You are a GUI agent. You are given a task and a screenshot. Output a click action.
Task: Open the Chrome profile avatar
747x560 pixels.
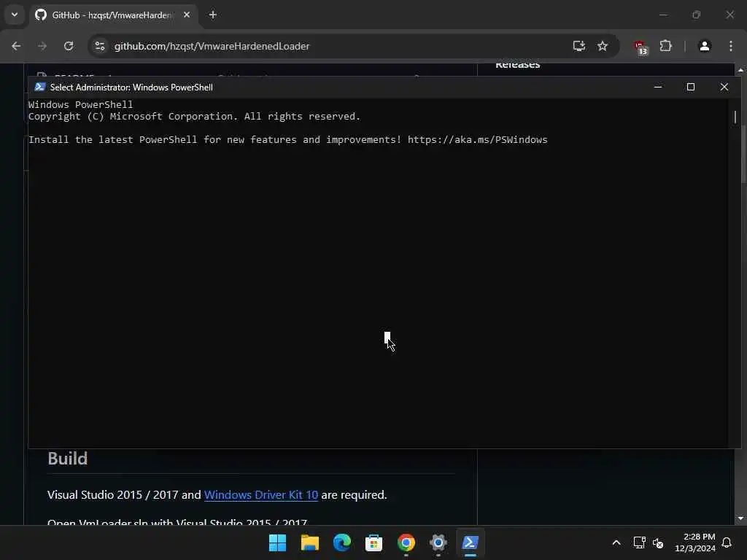(705, 46)
